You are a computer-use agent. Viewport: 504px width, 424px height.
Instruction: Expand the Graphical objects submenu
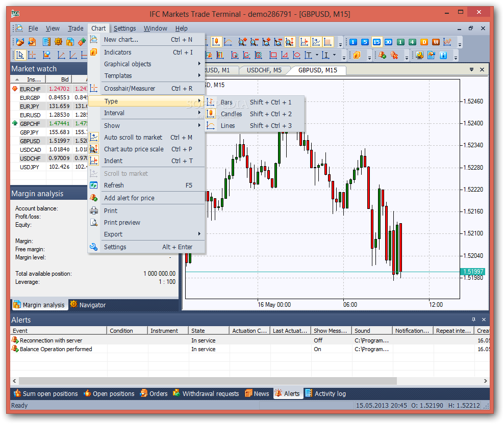pyautogui.click(x=146, y=64)
